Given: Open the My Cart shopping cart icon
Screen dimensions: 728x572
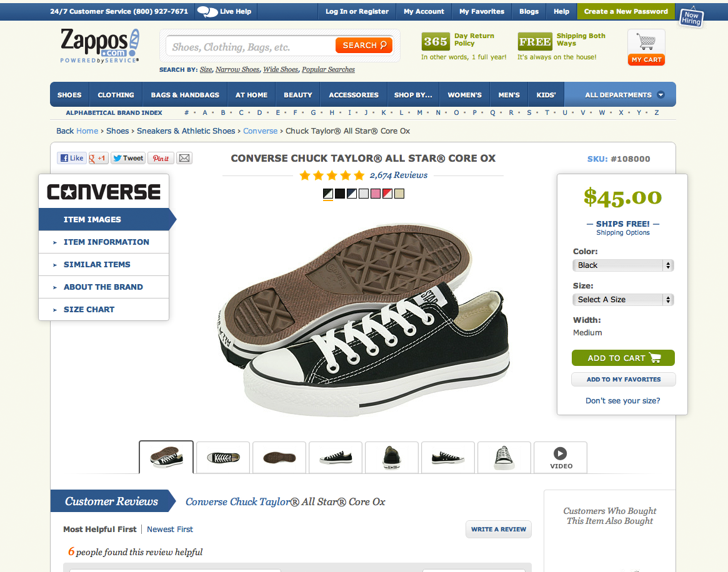Looking at the screenshot, I should tap(646, 47).
